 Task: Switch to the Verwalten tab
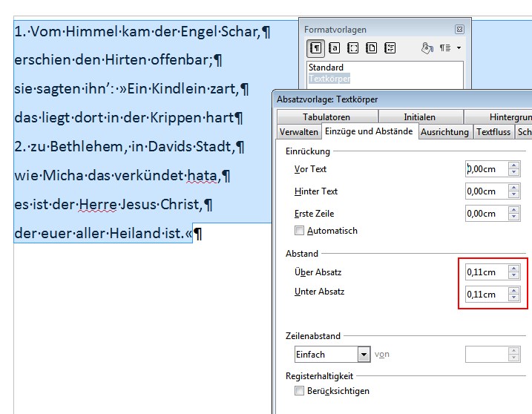click(298, 132)
